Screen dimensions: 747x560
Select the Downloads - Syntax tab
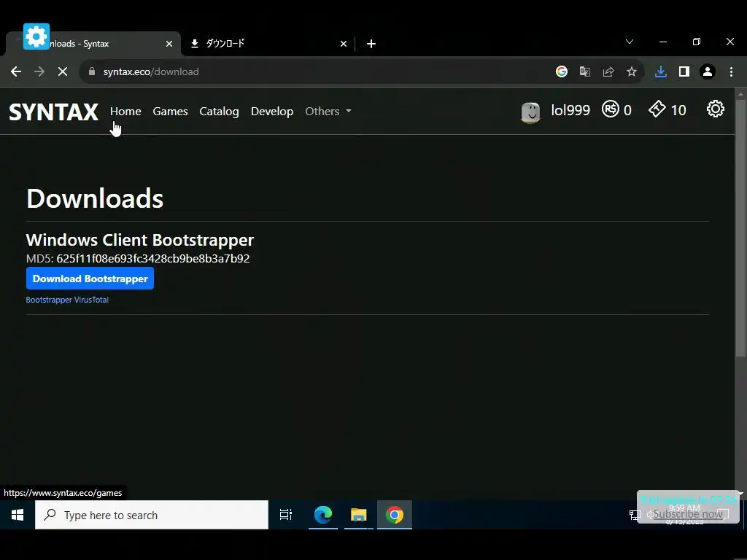[93, 44]
